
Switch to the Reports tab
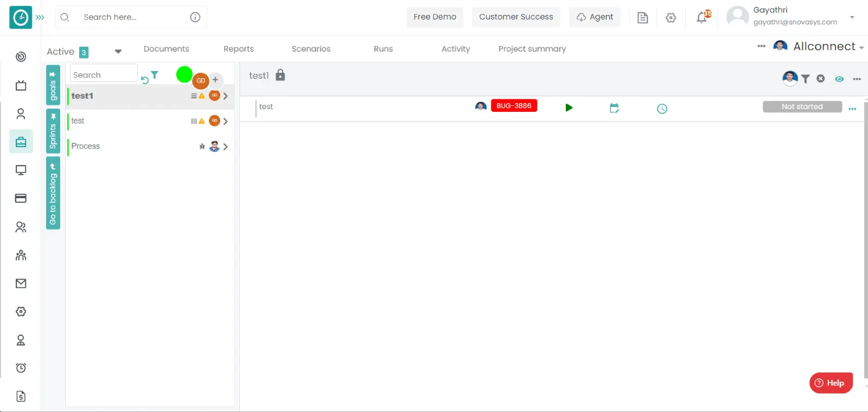pos(238,49)
